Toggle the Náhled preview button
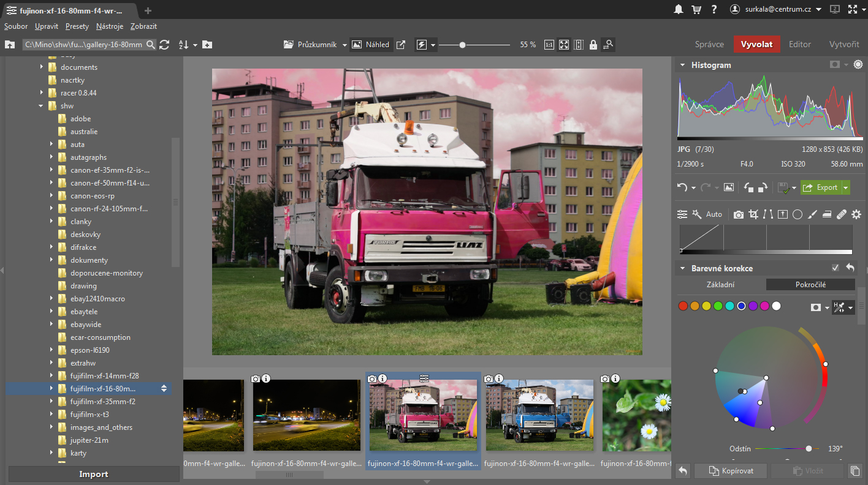 (x=372, y=44)
